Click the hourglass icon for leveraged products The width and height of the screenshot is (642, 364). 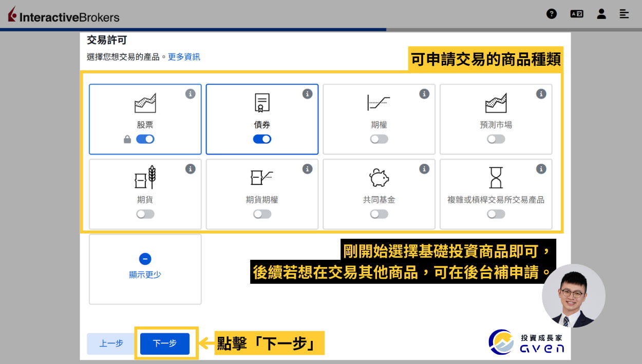coord(496,178)
